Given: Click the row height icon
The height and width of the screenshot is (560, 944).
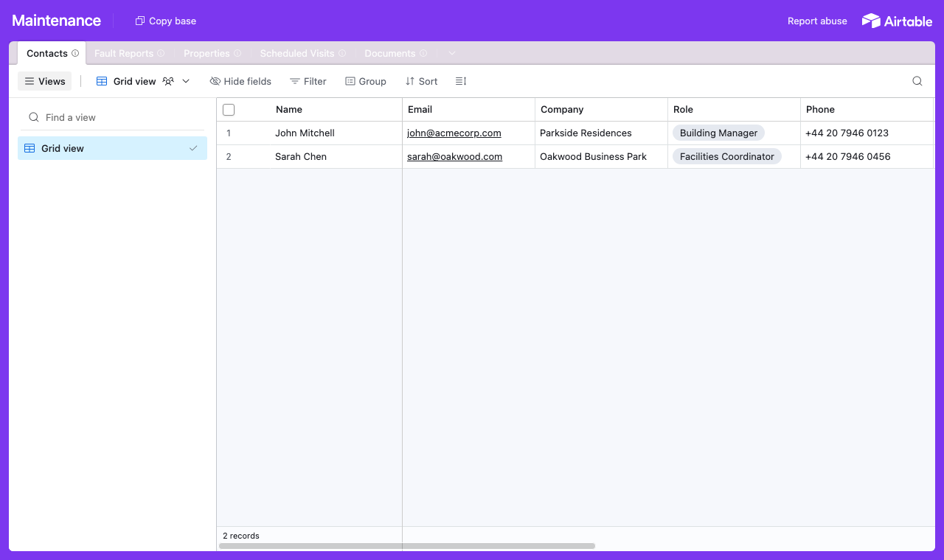Looking at the screenshot, I should click(x=461, y=81).
